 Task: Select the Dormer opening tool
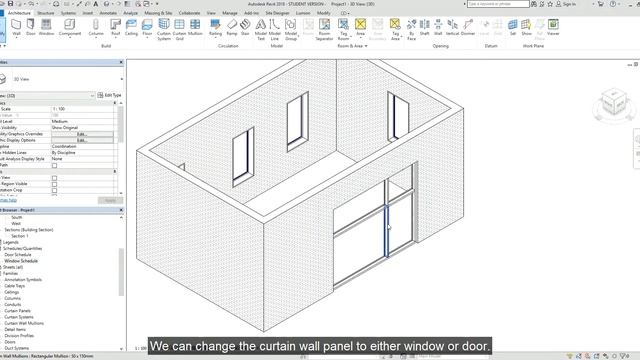[468, 28]
